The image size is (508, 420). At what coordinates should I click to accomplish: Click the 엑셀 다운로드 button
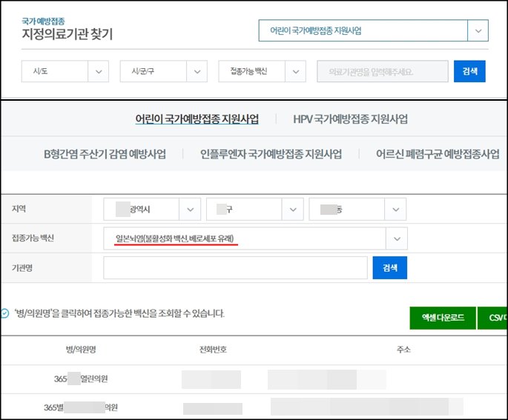(443, 318)
